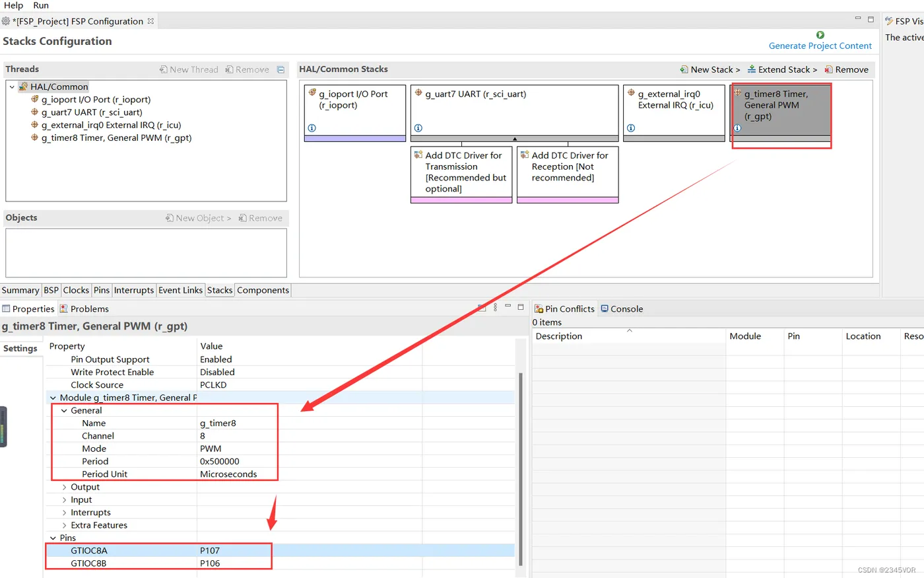Click the Remove stack icon in HAL/Common Stacks
924x578 pixels.
coord(828,69)
